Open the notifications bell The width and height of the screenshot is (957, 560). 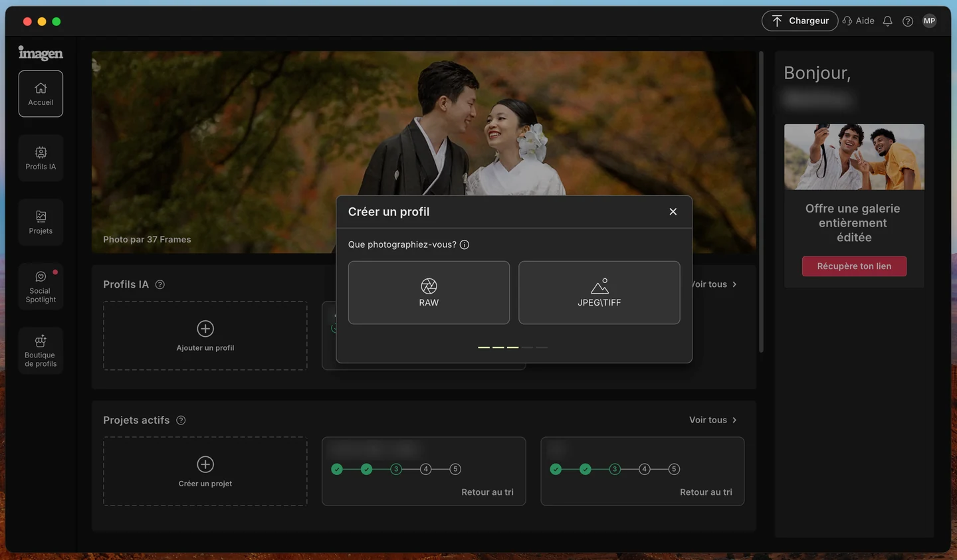(x=887, y=21)
